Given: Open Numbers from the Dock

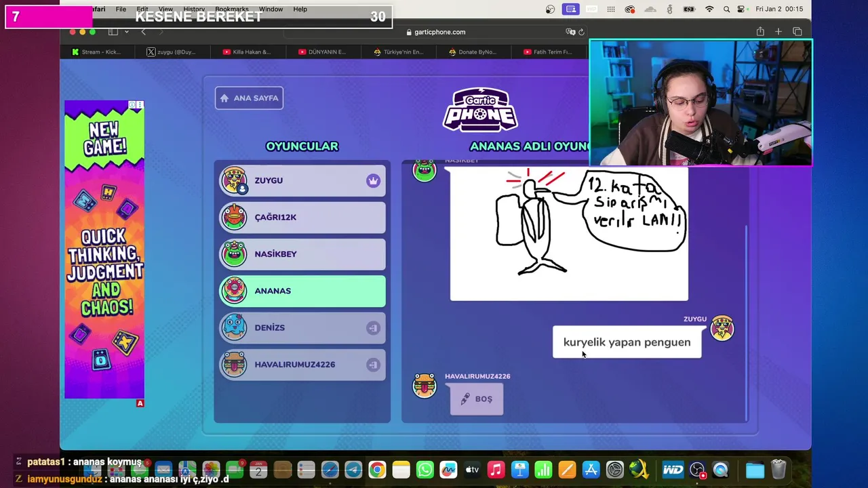Looking at the screenshot, I should (543, 470).
